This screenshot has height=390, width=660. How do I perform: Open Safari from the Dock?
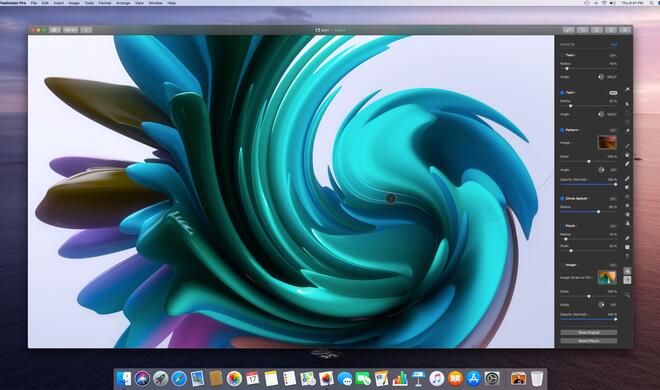click(x=178, y=379)
